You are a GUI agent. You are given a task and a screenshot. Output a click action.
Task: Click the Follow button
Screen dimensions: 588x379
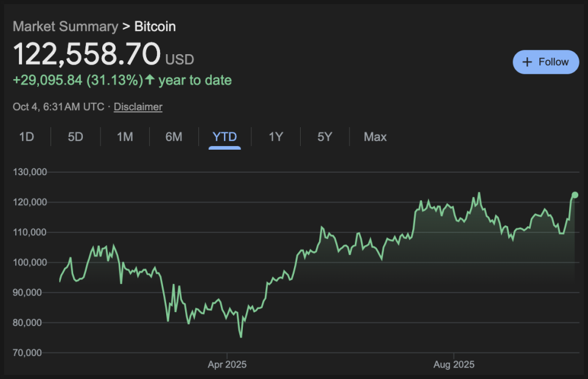[x=545, y=62]
